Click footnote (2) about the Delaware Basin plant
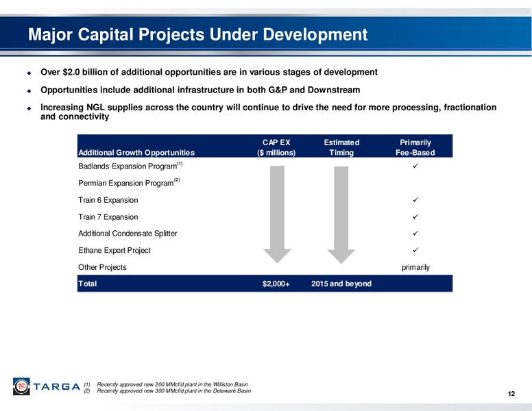 coord(174,391)
